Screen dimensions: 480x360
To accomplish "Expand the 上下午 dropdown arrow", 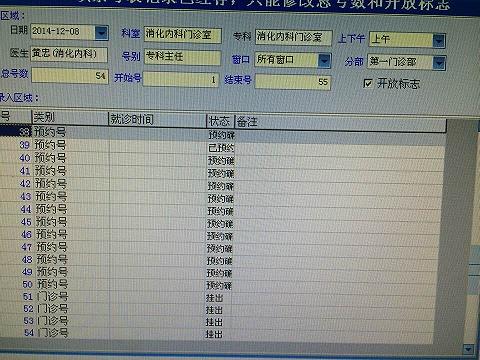I will (x=439, y=40).
